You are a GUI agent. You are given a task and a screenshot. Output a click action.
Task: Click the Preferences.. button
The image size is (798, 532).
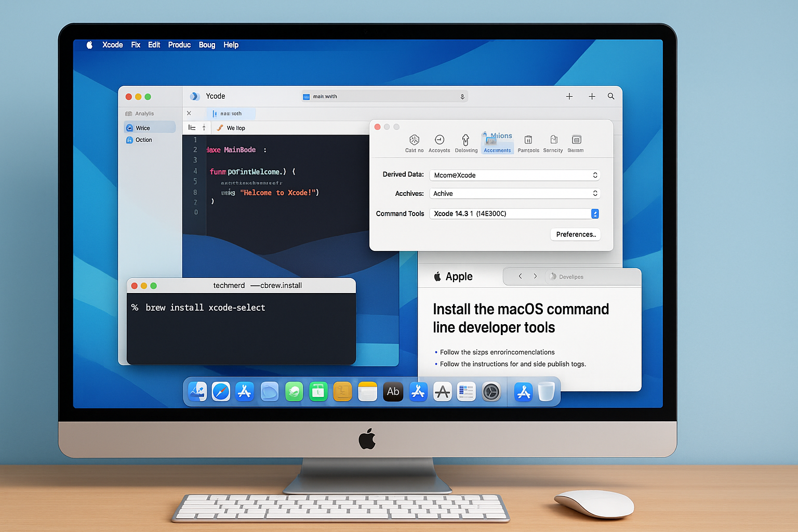coord(576,234)
